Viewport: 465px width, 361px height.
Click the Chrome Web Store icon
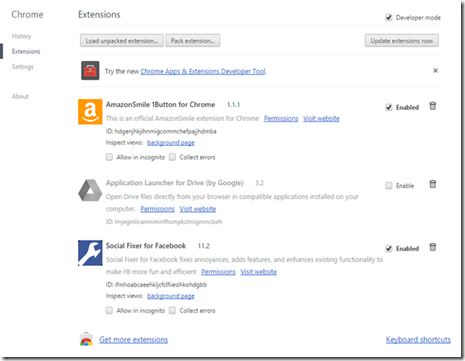(86, 339)
